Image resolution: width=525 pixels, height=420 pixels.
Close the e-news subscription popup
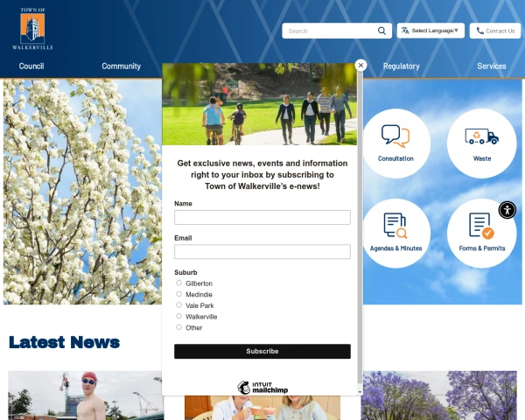coord(360,66)
